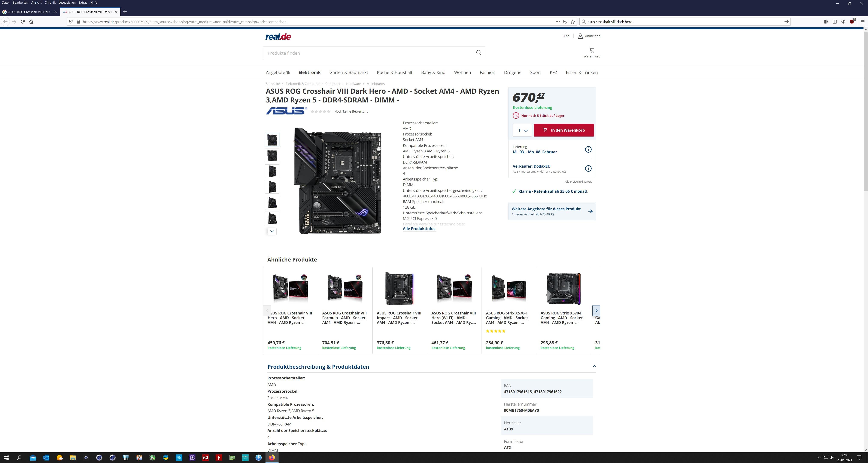Open the quantity dropdown selector

[522, 130]
